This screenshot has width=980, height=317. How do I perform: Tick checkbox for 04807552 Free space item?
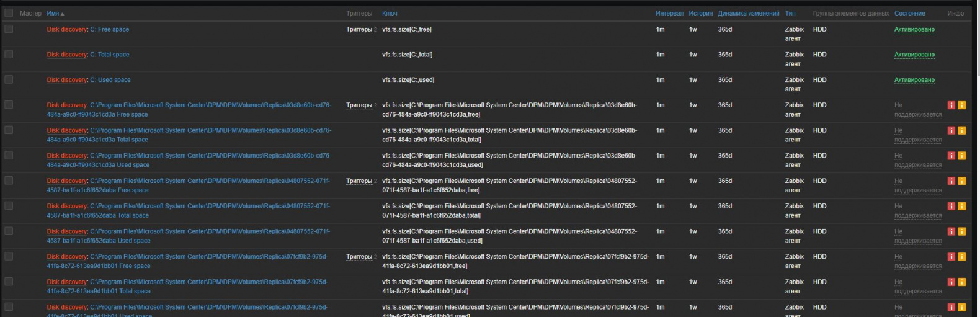point(9,181)
